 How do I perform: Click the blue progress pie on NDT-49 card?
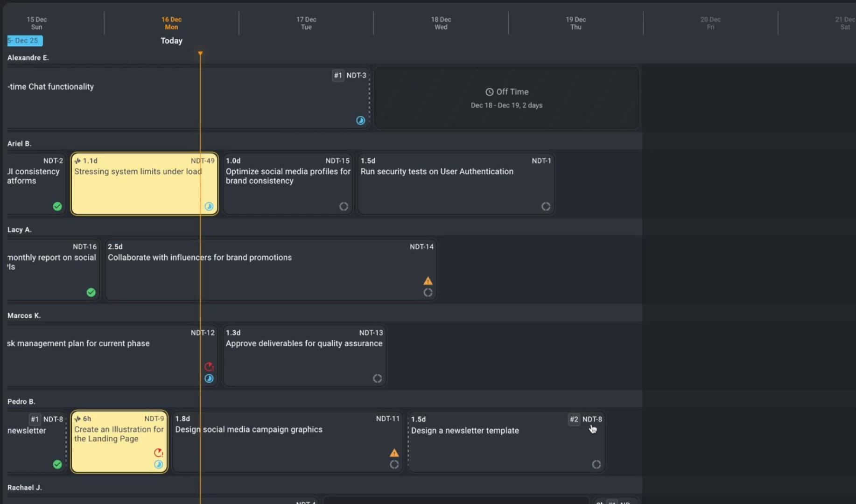pyautogui.click(x=209, y=206)
